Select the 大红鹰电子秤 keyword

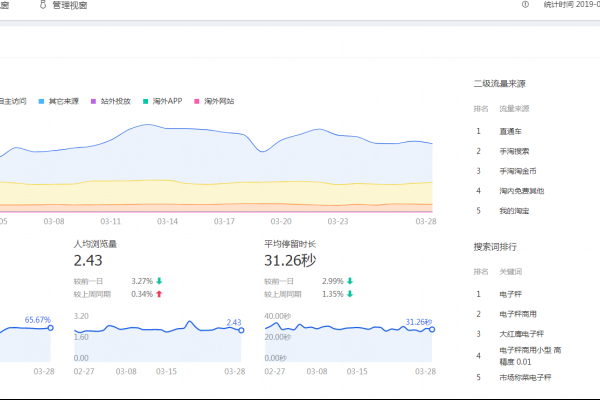(521, 334)
